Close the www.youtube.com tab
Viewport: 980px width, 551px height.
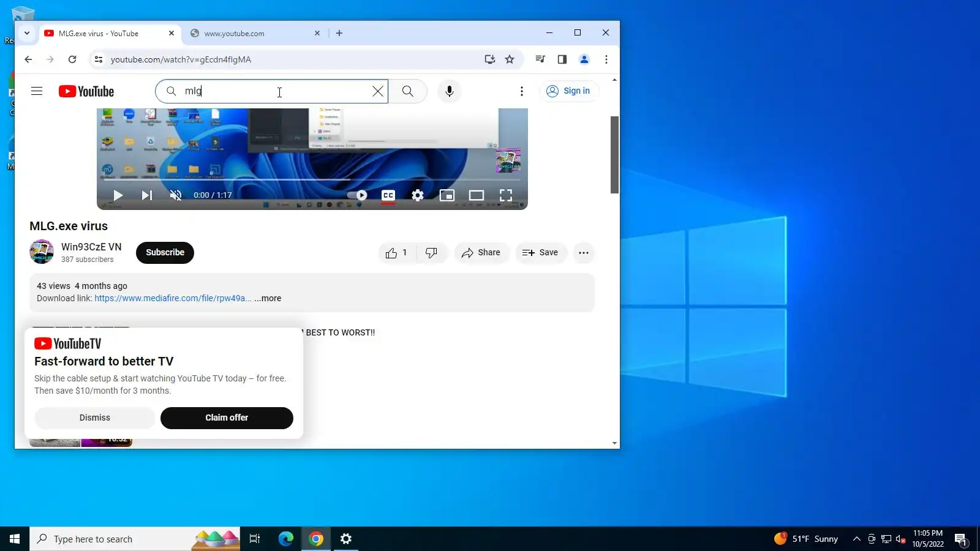[x=317, y=34]
